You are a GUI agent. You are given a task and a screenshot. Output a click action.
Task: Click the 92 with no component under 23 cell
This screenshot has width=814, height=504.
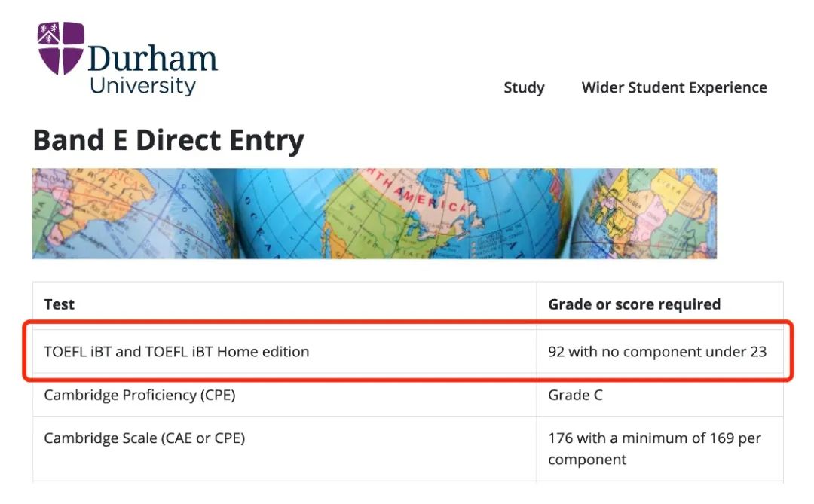pos(659,351)
